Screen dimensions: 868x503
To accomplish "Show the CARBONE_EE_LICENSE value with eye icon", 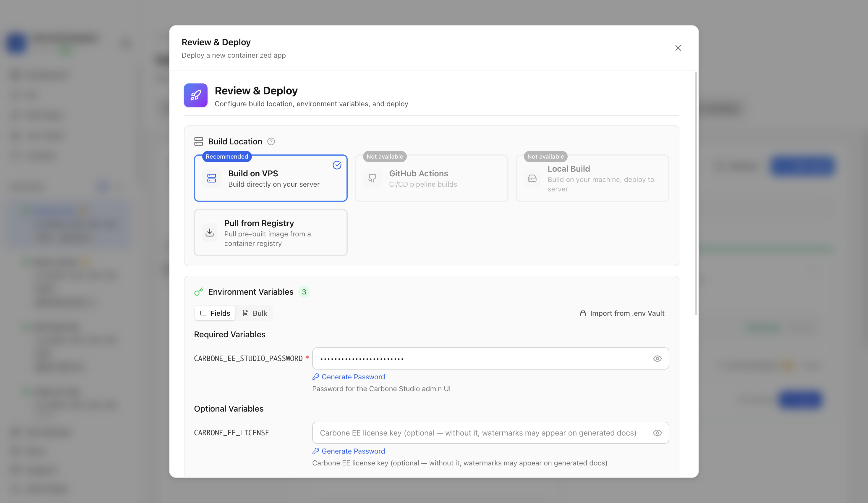I will click(657, 433).
